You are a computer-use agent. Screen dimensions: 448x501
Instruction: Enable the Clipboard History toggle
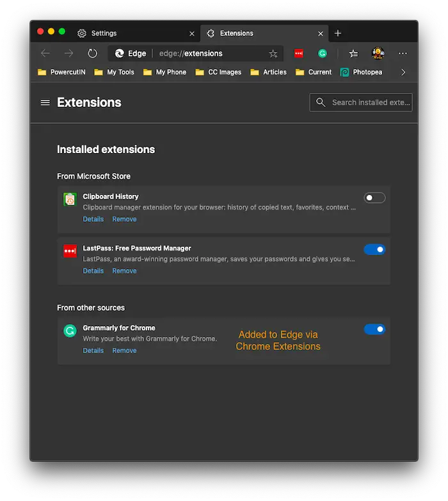tap(374, 198)
